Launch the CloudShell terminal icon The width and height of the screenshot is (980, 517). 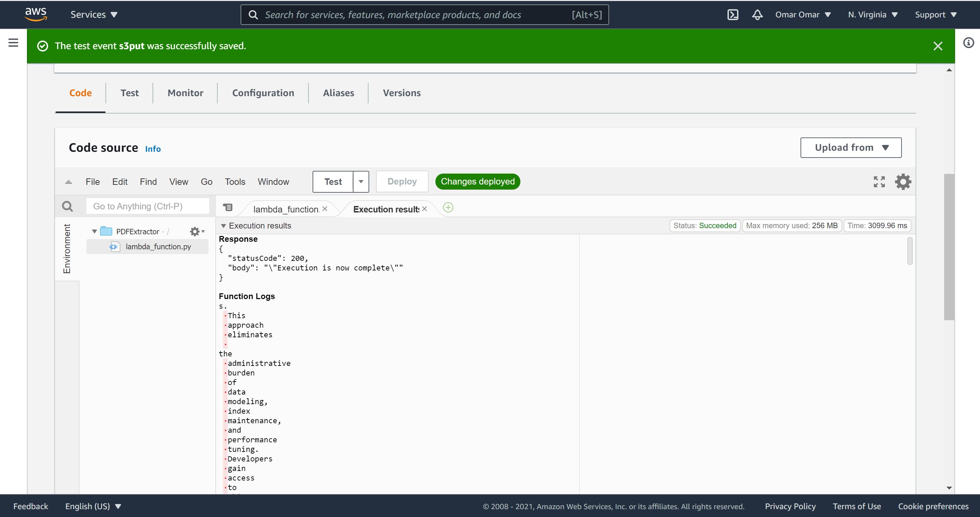pos(733,14)
